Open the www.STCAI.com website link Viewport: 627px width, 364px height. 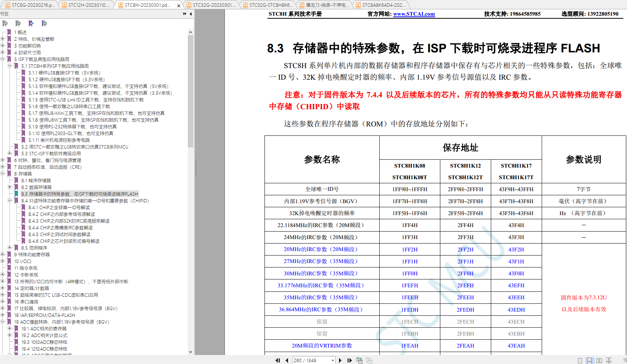(x=414, y=14)
